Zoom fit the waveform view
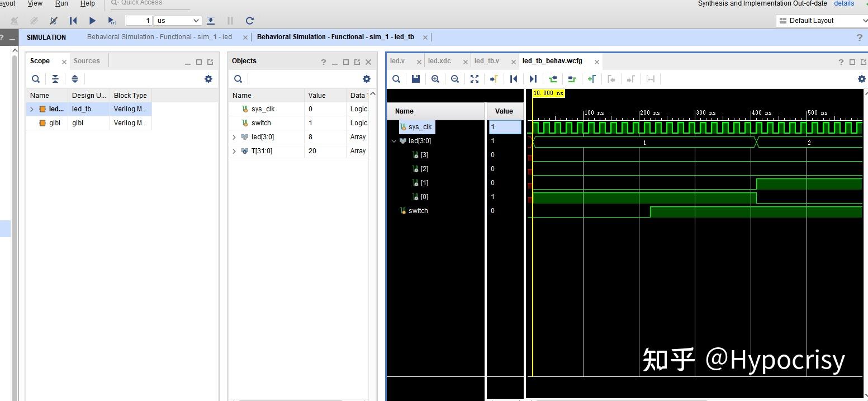Viewport: 868px width, 401px height. coord(475,79)
